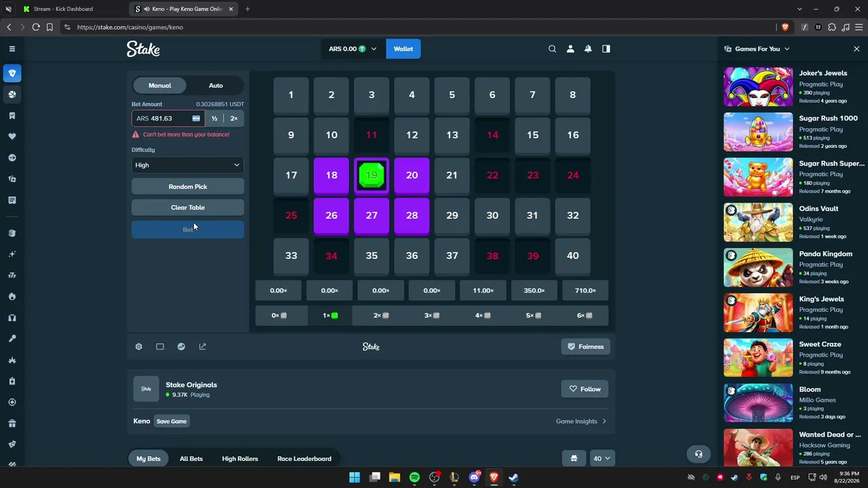This screenshot has width=868, height=488.
Task: Close the Games For You panel
Action: [856, 49]
